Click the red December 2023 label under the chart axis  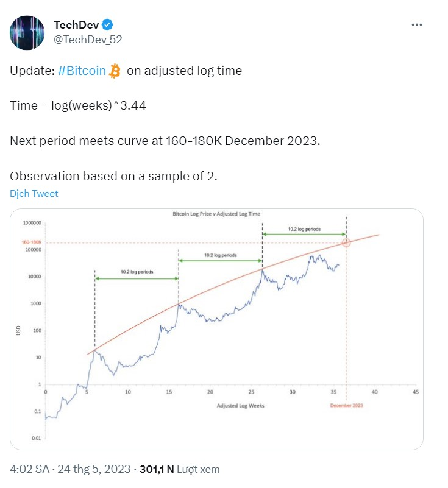click(x=346, y=405)
